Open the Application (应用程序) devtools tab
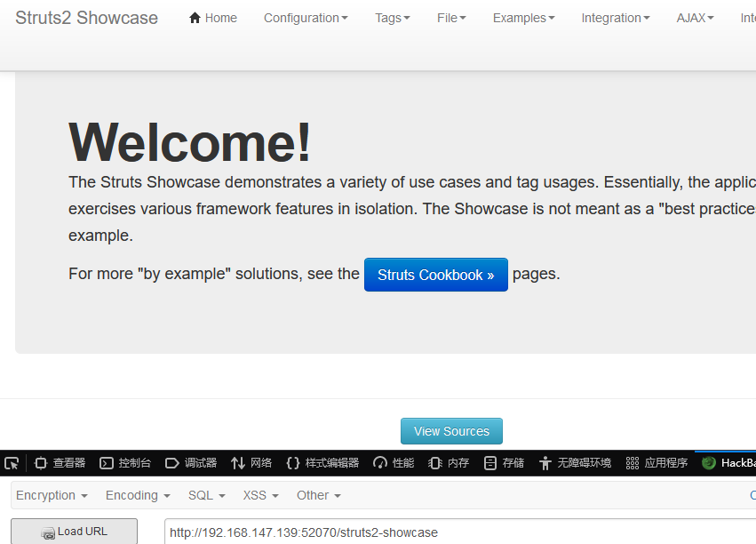The width and height of the screenshot is (756, 544). [657, 463]
